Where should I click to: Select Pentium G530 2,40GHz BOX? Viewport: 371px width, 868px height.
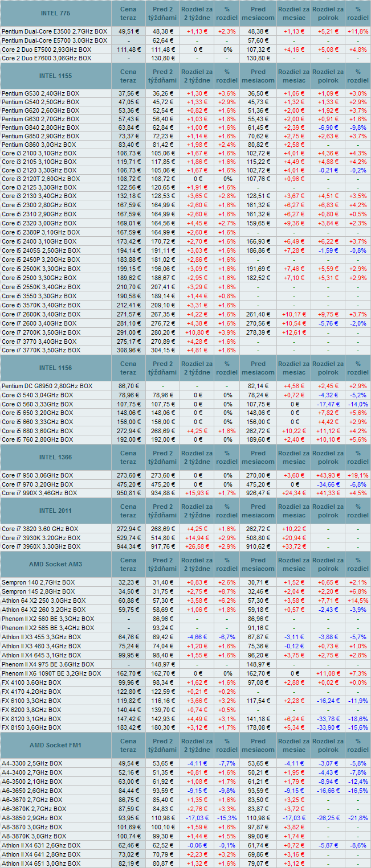click(40, 93)
